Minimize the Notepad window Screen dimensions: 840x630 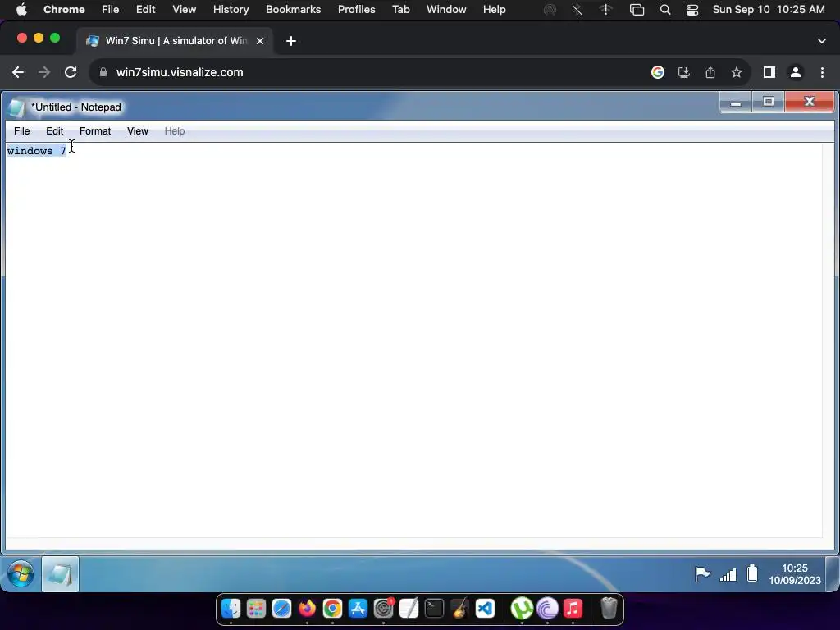pos(736,102)
